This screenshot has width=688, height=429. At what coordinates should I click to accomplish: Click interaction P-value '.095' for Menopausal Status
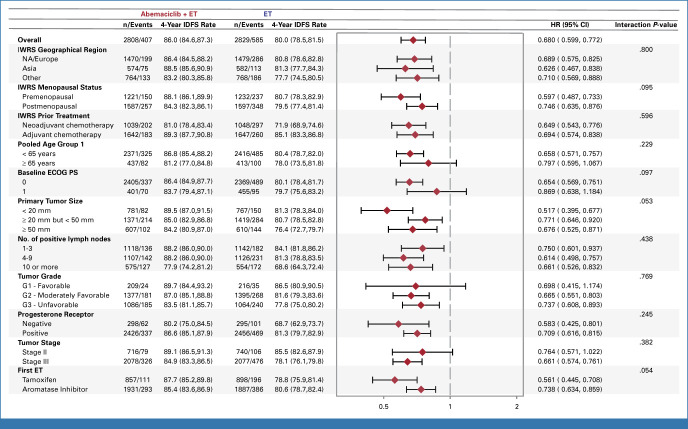pyautogui.click(x=646, y=87)
